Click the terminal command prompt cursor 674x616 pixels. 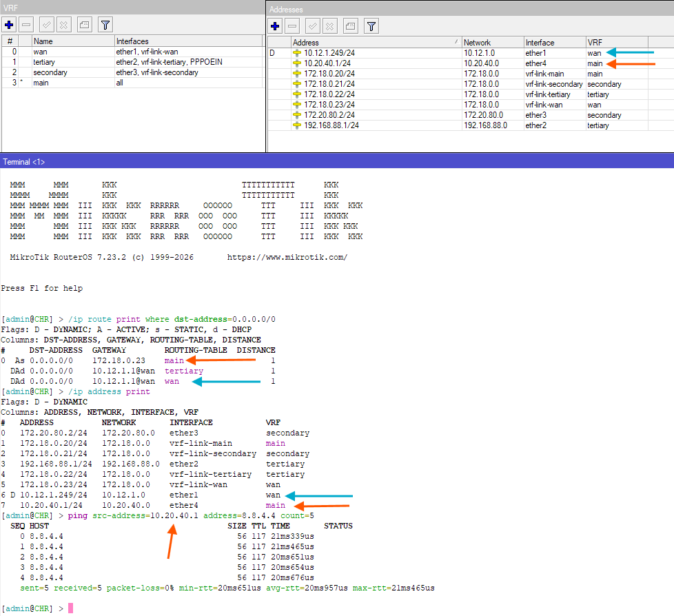70,608
